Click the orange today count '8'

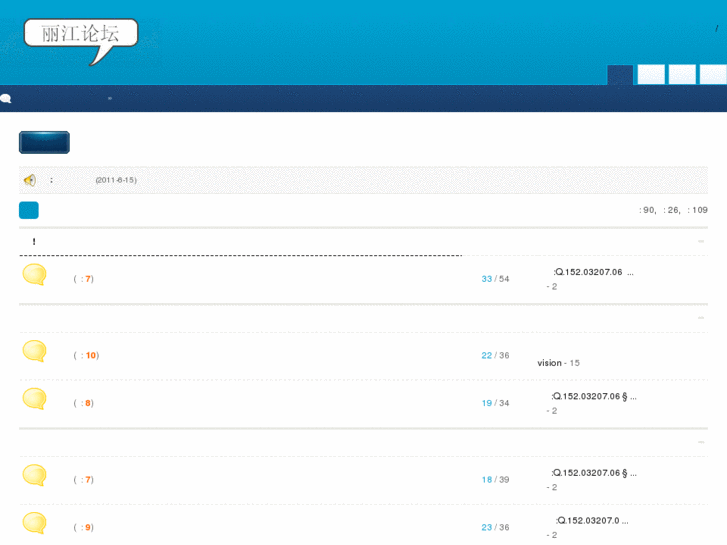coord(88,403)
